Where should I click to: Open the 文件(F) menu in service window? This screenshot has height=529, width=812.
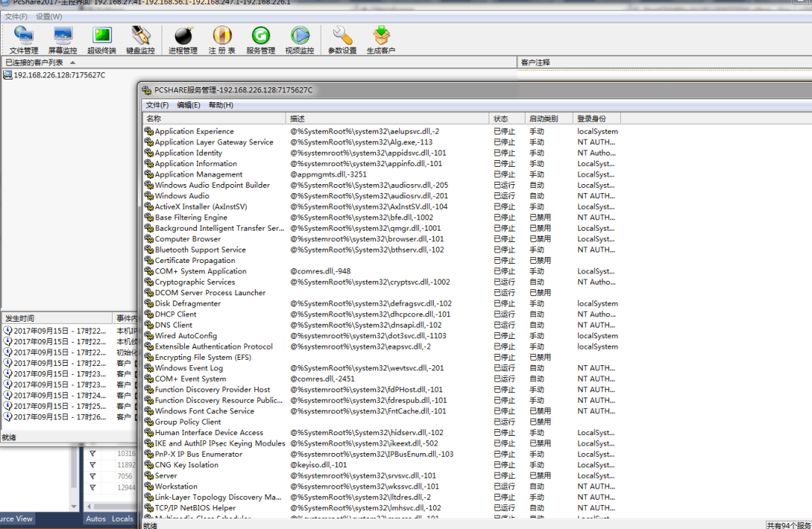157,105
